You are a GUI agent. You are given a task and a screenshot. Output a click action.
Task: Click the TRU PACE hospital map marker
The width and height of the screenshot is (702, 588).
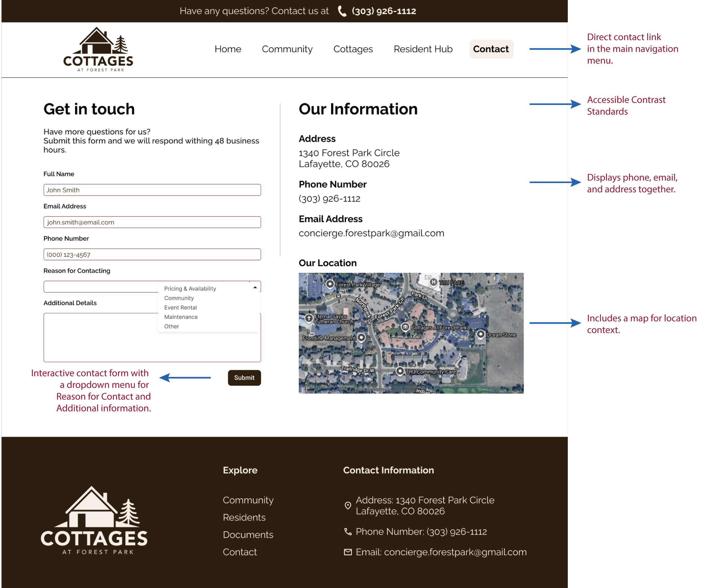[x=433, y=282]
